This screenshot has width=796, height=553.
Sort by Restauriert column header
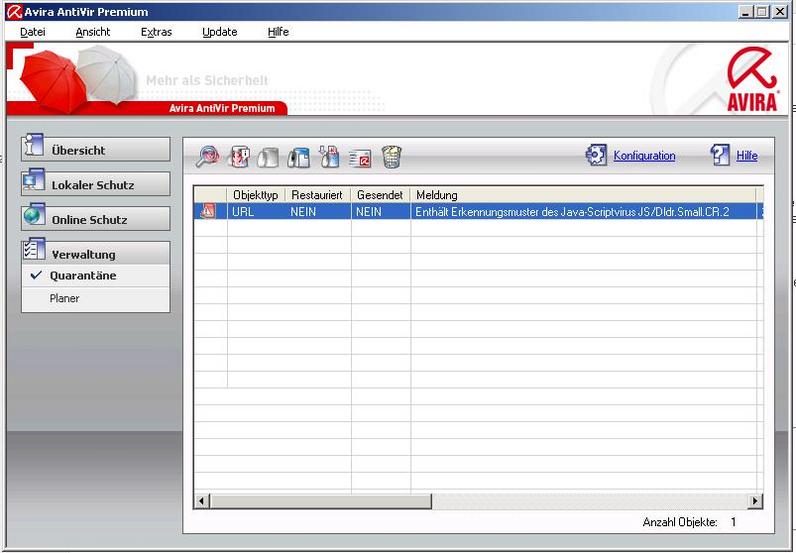(318, 195)
